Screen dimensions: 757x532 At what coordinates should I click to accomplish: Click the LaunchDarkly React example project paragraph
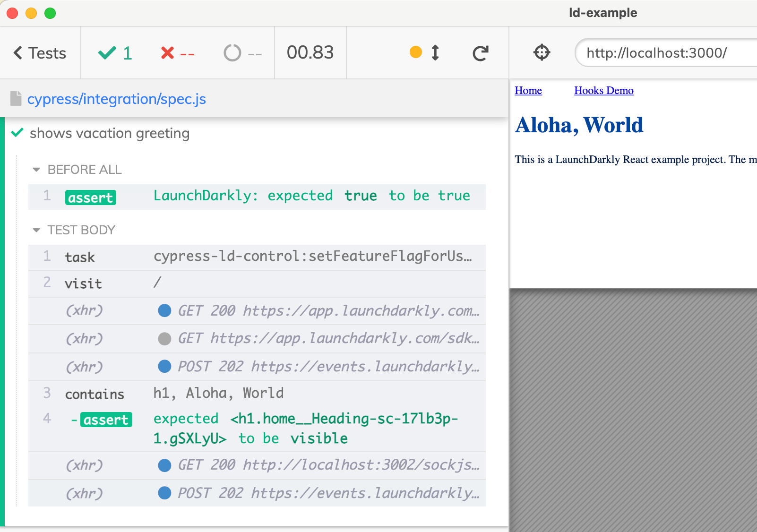pyautogui.click(x=636, y=159)
